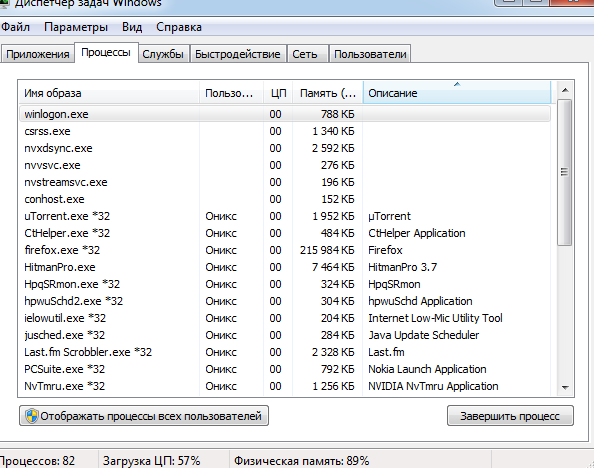Click Отображать процессы всех пользователей button
Screen dimensions: 594x468
[x=144, y=416]
